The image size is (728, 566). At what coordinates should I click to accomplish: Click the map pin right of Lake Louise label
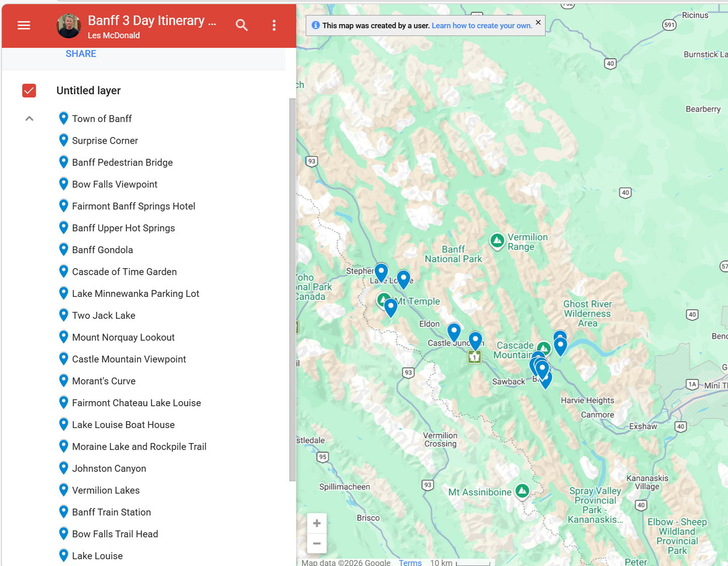click(404, 279)
